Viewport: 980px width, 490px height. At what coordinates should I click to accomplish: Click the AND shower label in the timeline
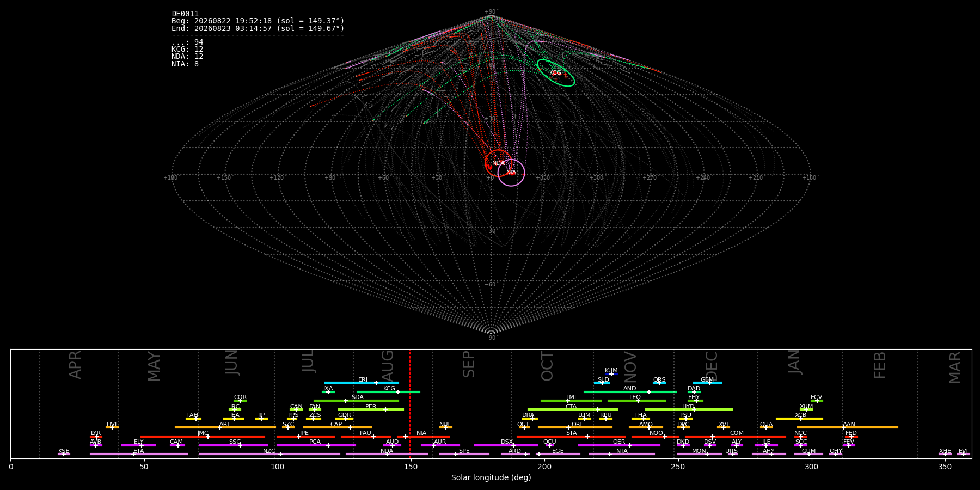(630, 389)
